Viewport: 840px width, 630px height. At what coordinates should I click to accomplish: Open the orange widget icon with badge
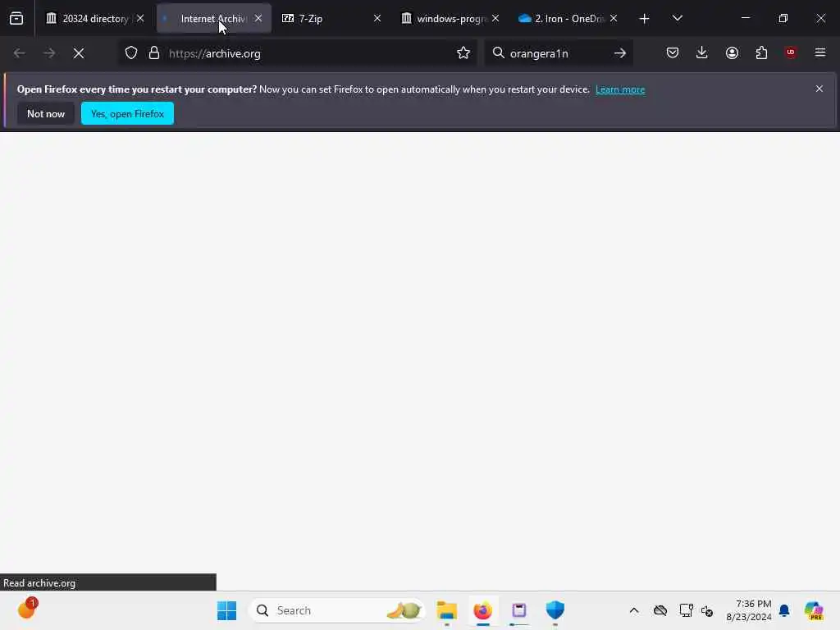click(x=27, y=609)
